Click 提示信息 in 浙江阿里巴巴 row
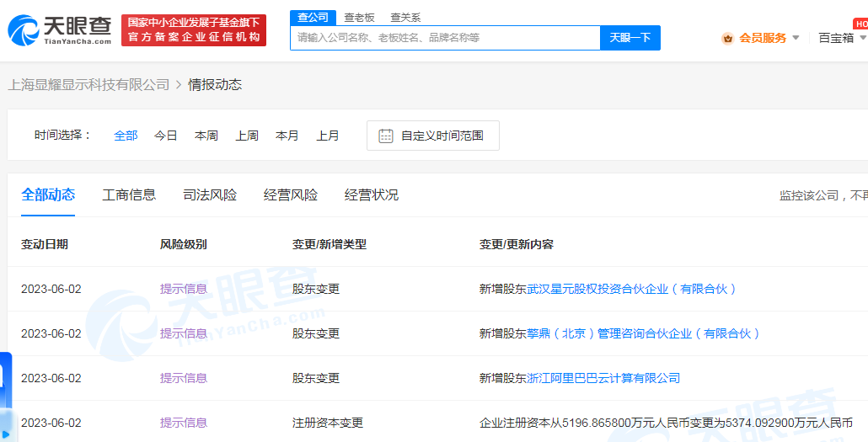The image size is (868, 442). [x=184, y=378]
